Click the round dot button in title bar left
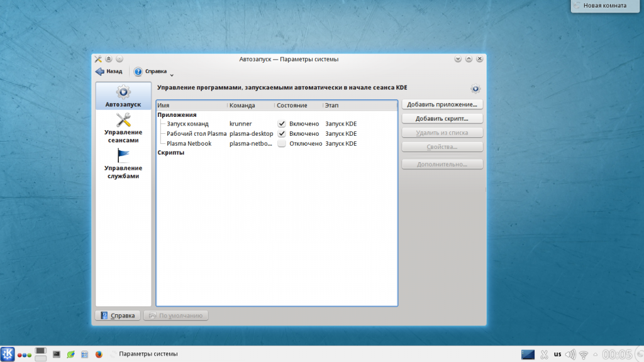The image size is (644, 362). point(119,59)
